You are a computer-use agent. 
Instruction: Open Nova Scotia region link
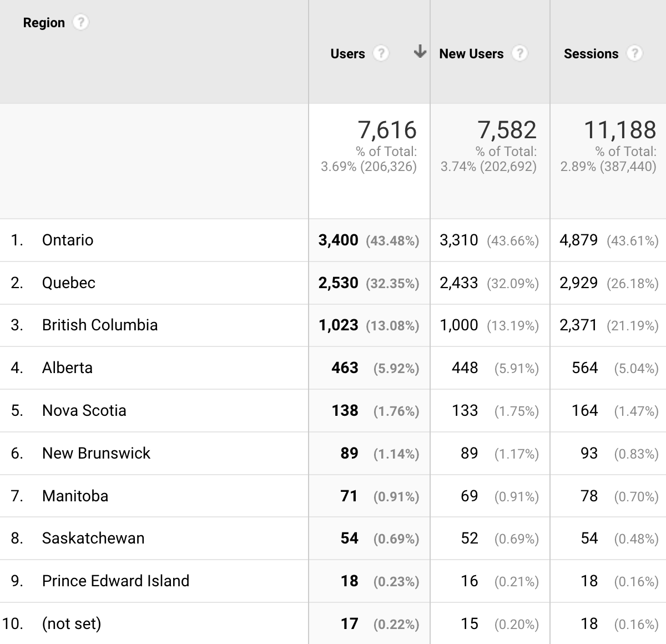(84, 411)
